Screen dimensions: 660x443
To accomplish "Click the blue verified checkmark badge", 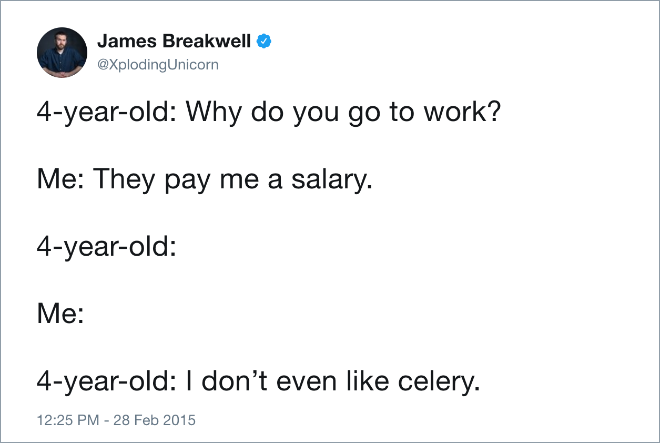I will coord(264,41).
